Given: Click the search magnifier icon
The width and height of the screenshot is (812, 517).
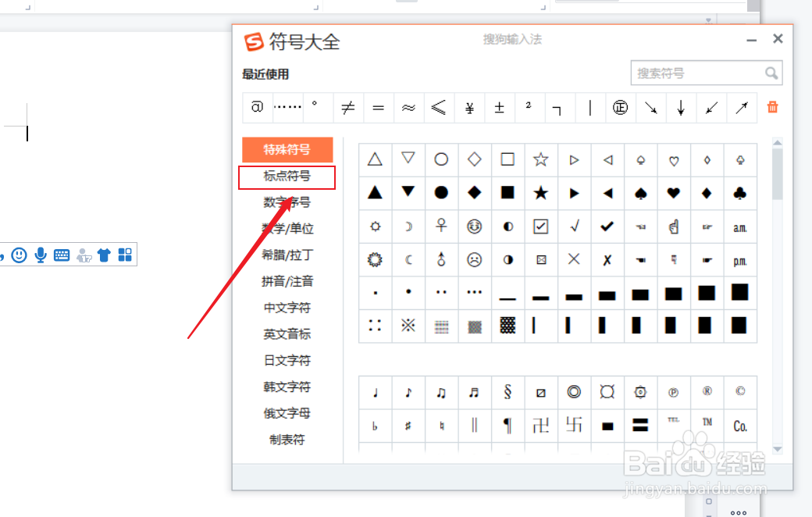Looking at the screenshot, I should tap(771, 73).
